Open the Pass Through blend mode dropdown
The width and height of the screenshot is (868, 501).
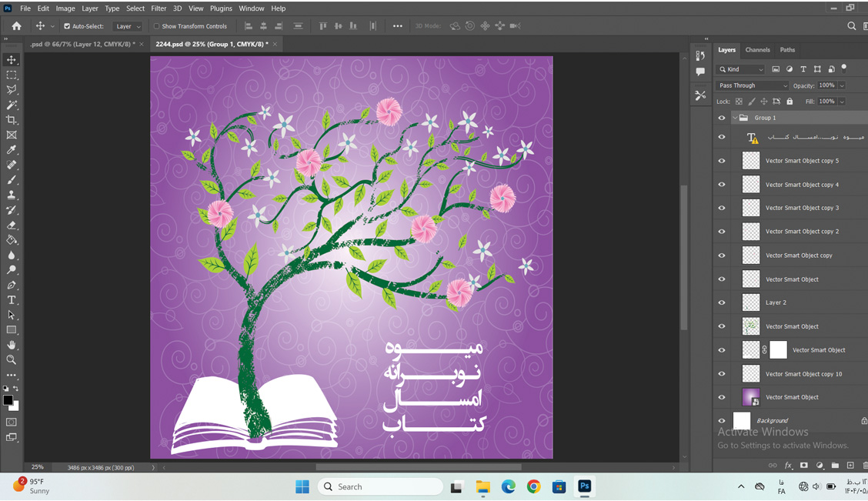tap(753, 85)
